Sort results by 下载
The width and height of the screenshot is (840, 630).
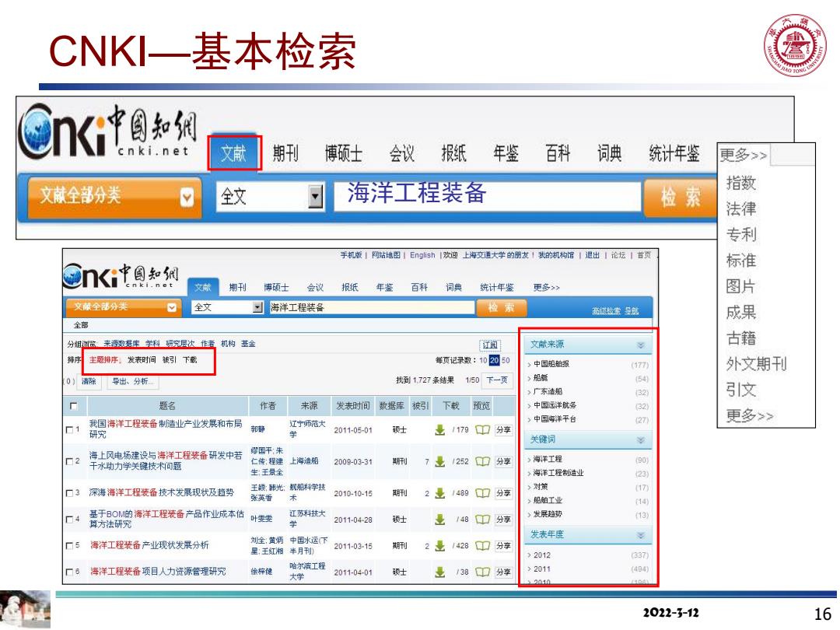click(191, 360)
